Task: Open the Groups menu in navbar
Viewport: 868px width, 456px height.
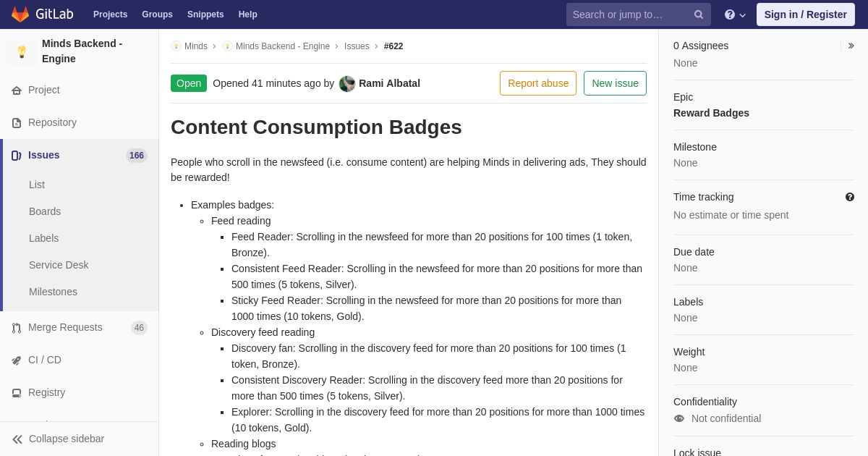Action: [157, 14]
